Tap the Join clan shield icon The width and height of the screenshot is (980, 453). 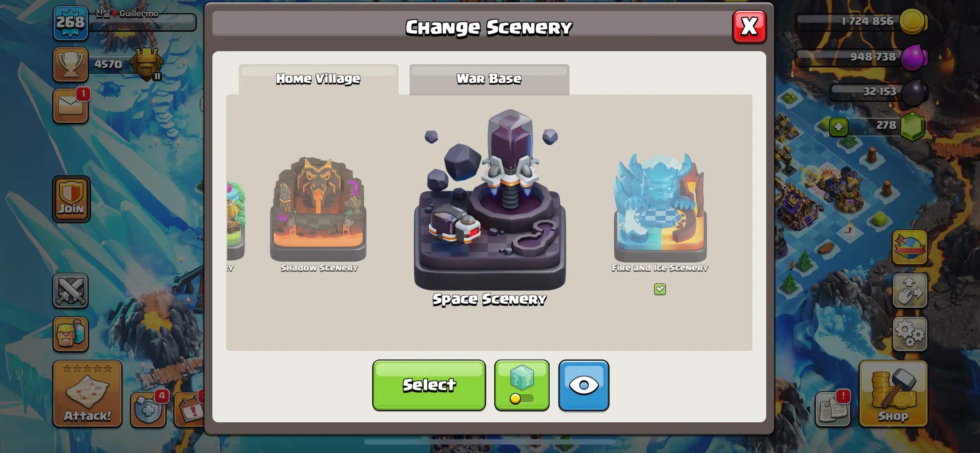point(72,199)
